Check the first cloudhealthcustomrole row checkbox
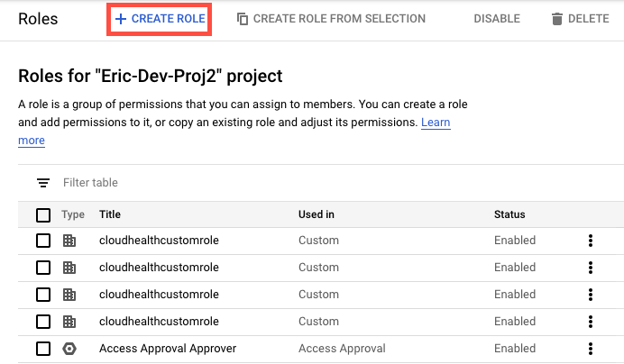Screen dimensions: 624x364 pyautogui.click(x=43, y=241)
